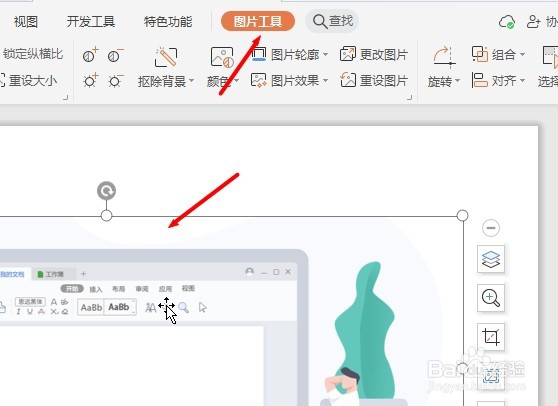Click the crop quick tool icon
The width and height of the screenshot is (558, 406).
[x=491, y=337]
